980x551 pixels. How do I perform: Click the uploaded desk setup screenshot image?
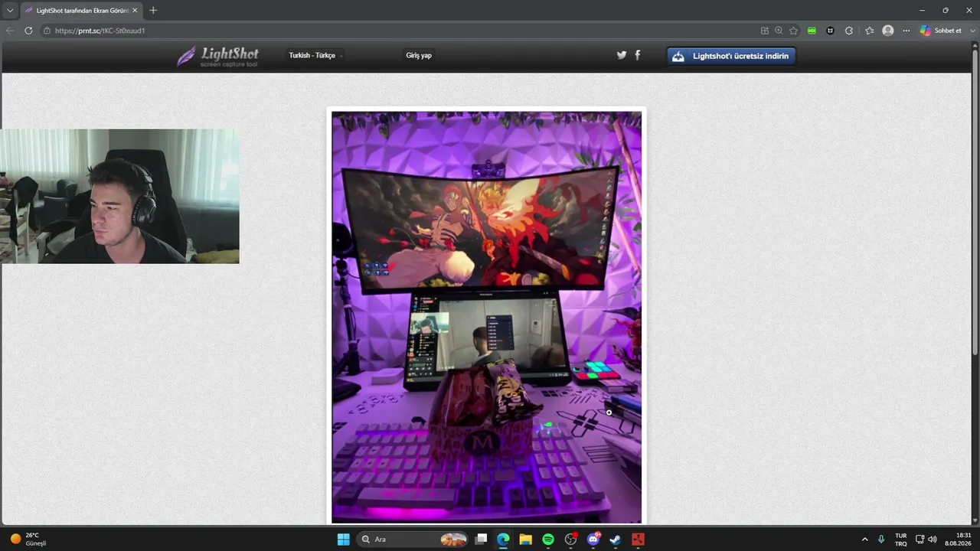click(486, 317)
